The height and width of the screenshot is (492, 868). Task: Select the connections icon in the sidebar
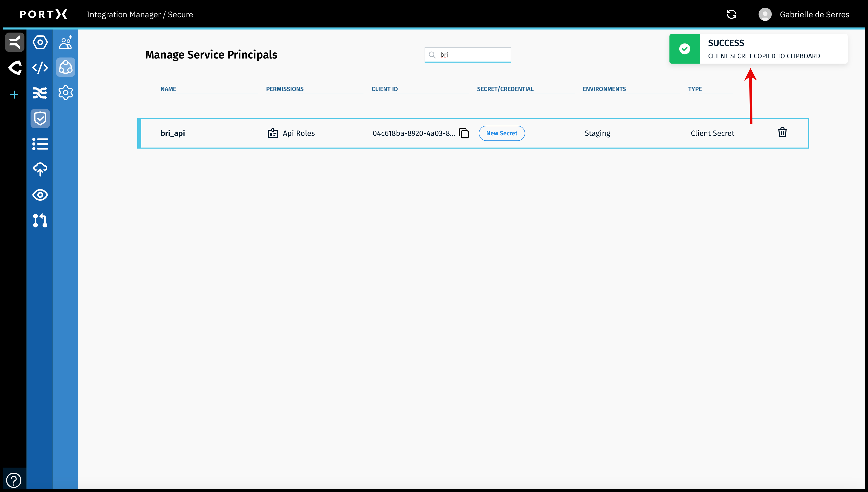pyautogui.click(x=65, y=67)
